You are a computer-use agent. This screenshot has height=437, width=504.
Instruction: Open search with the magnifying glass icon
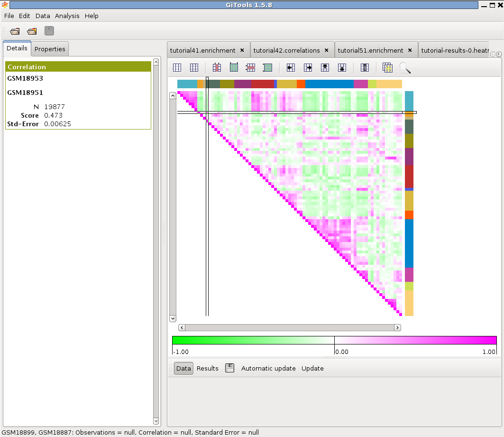pyautogui.click(x=405, y=68)
